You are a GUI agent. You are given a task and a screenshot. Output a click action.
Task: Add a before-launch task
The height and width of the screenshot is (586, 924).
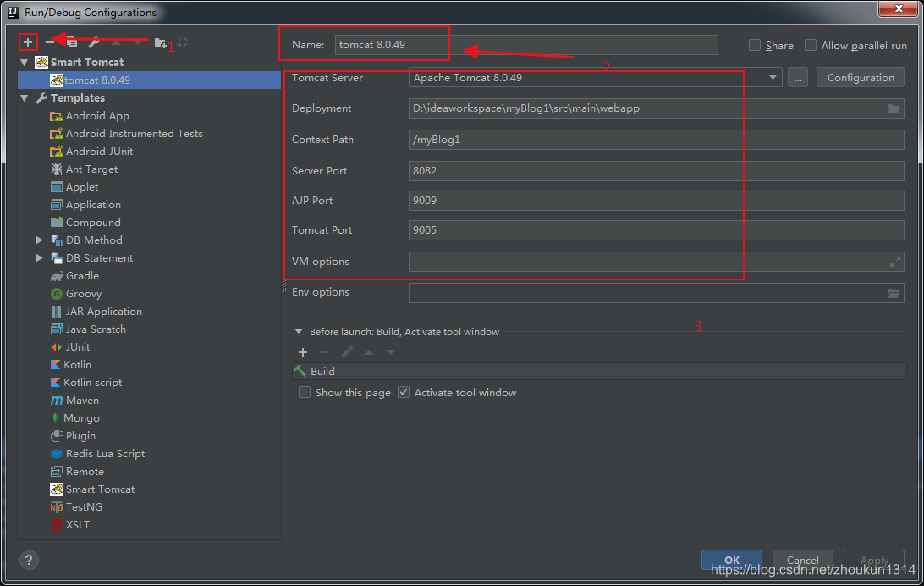(303, 352)
